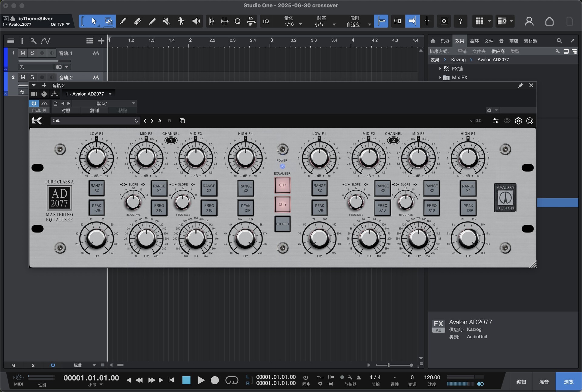Show automation curve icon
The image size is (582, 392).
coord(45,41)
